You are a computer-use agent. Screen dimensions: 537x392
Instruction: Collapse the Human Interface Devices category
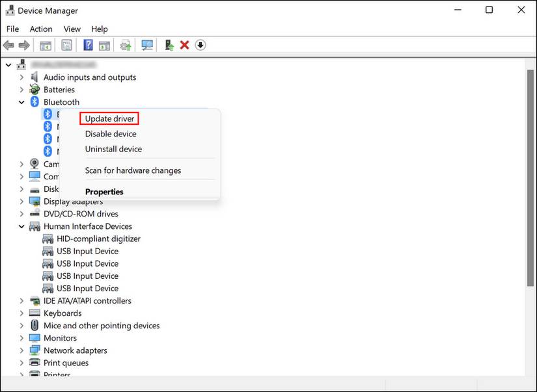(x=21, y=226)
